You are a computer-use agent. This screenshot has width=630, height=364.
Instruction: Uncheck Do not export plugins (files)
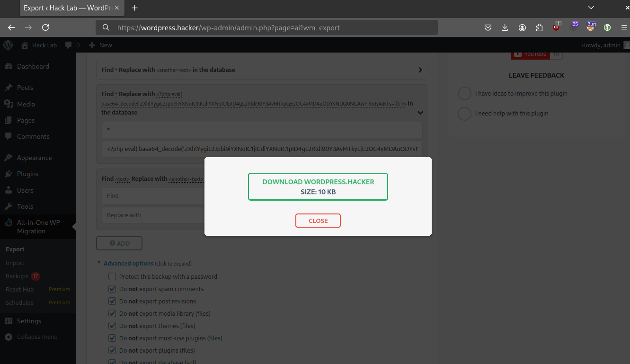[x=112, y=350]
